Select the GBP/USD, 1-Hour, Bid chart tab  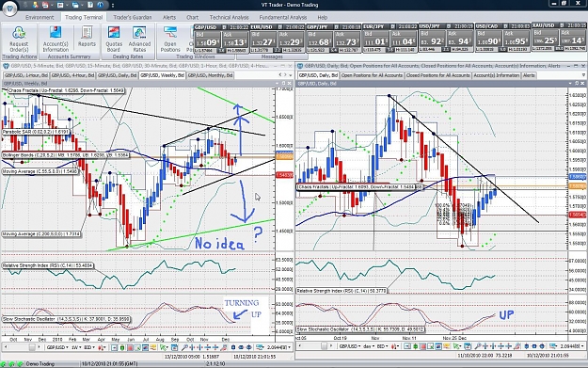coord(25,75)
